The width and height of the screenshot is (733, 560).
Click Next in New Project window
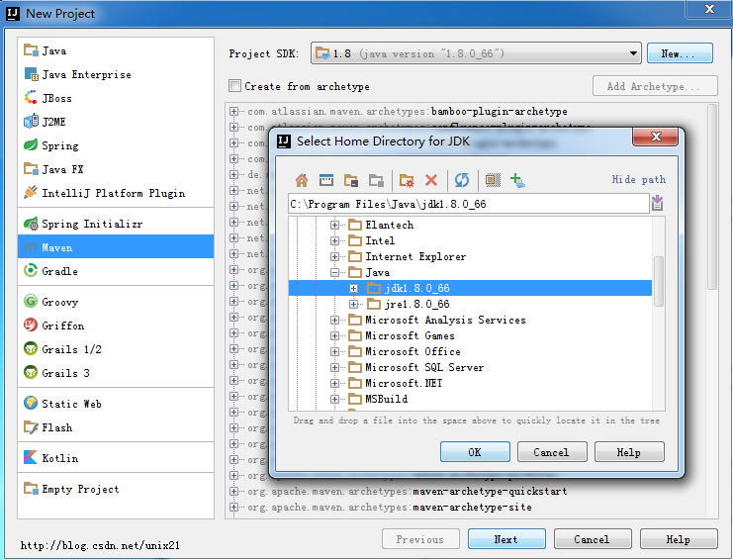506,539
